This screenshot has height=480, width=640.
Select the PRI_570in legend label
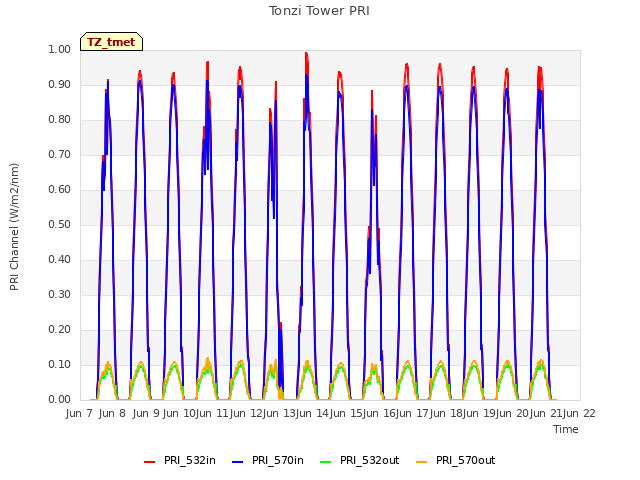278,460
